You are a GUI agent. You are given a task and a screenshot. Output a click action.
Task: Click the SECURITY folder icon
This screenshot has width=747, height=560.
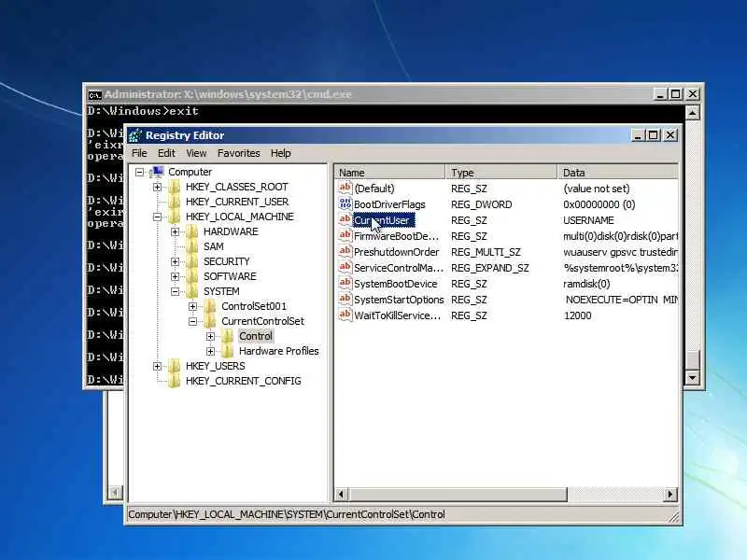pos(192,261)
